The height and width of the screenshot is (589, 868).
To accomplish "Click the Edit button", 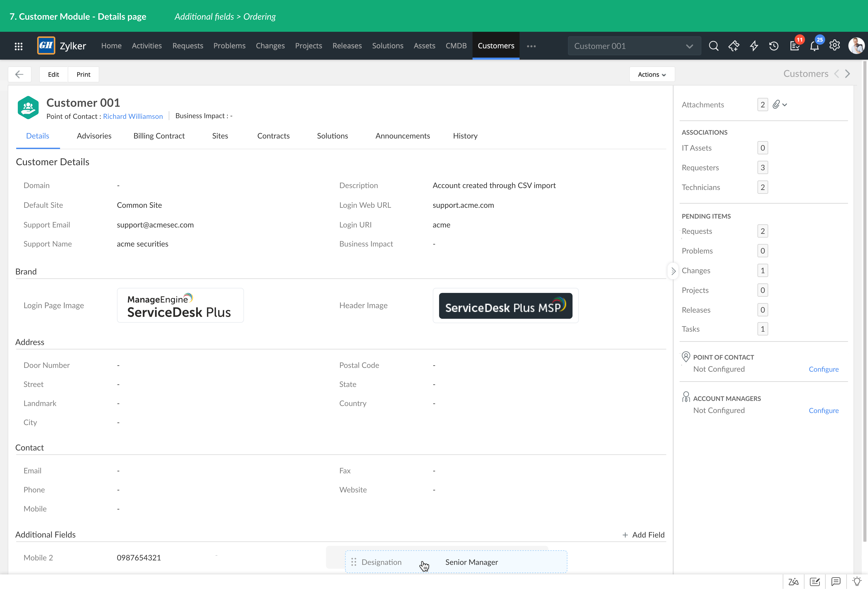I will coord(53,74).
